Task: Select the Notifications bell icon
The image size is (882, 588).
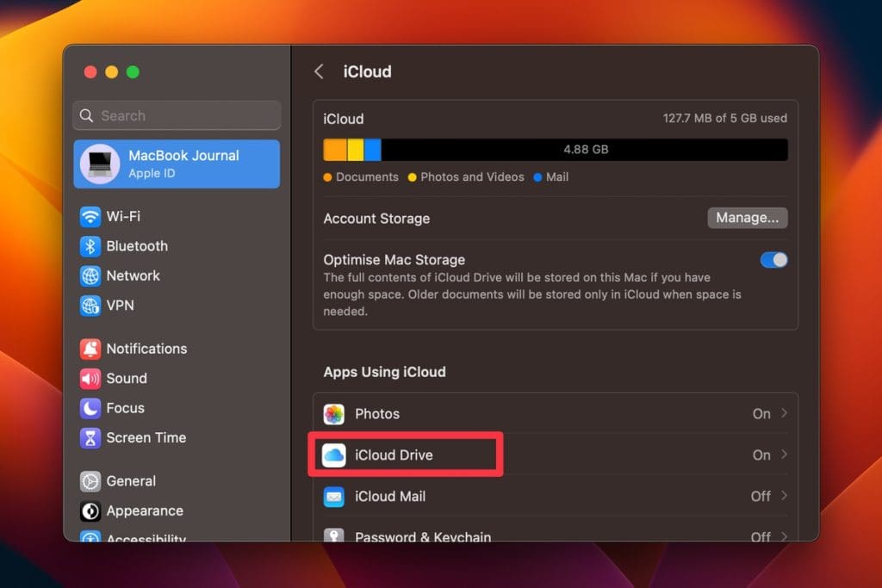Action: point(90,349)
